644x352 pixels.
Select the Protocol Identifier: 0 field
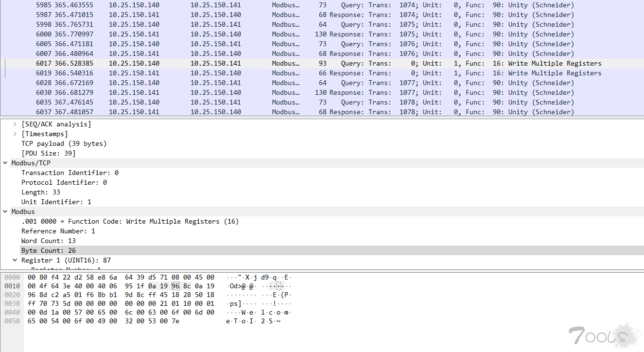click(x=64, y=182)
